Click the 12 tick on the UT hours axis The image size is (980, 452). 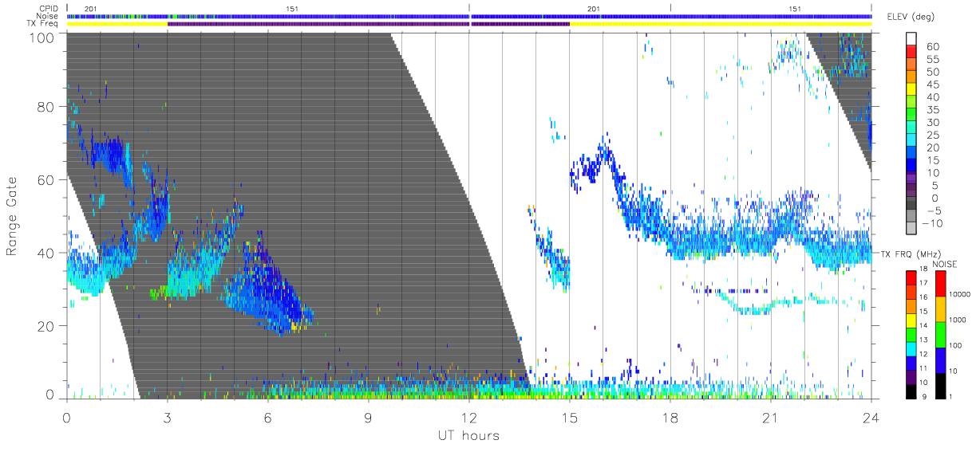pos(469,417)
